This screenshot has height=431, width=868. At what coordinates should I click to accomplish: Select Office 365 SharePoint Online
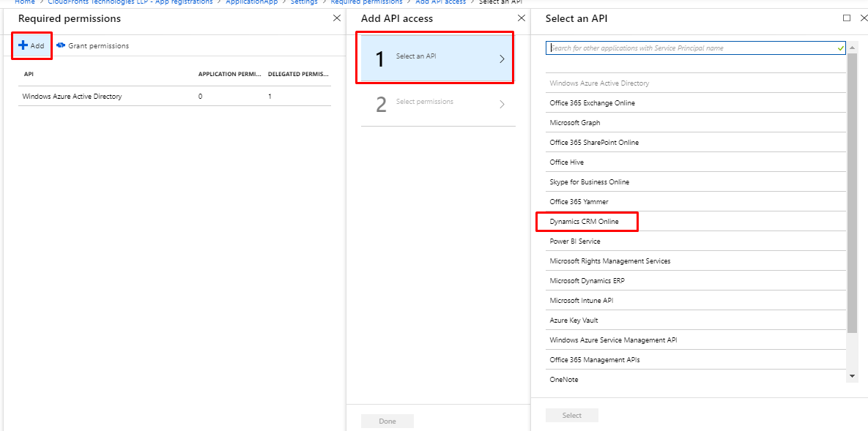[x=696, y=142]
